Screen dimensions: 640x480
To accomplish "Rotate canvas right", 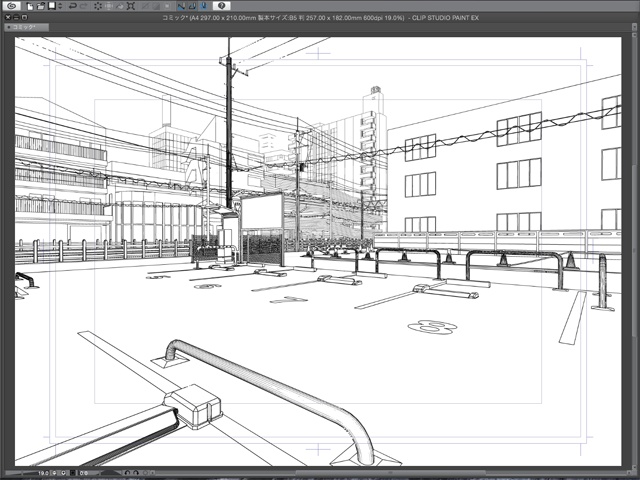I will tap(136, 473).
